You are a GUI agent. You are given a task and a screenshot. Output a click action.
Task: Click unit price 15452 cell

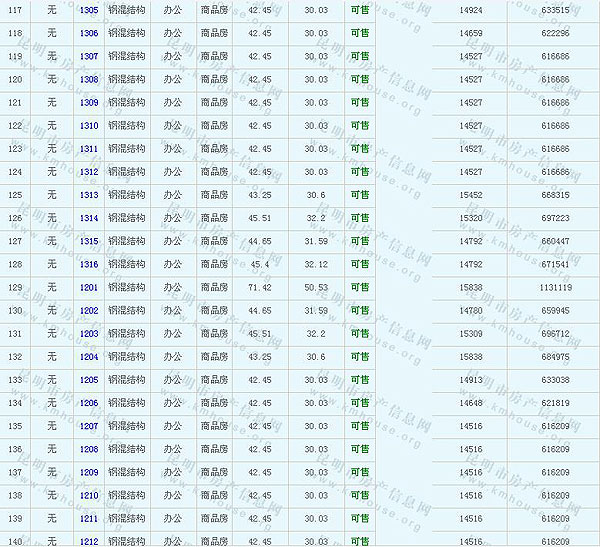471,195
